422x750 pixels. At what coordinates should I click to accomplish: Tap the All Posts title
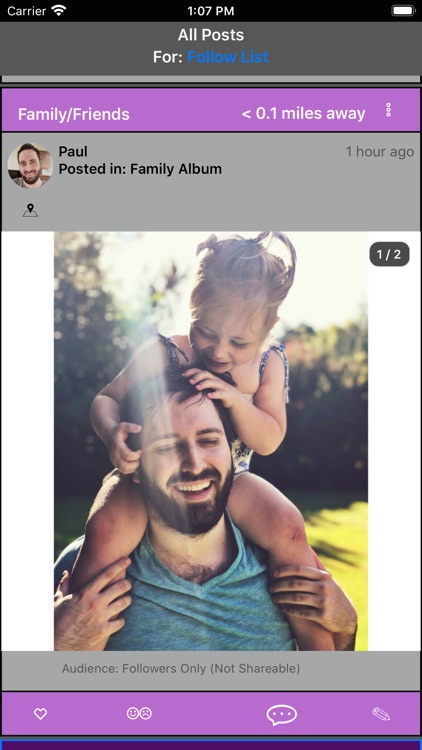tap(211, 35)
